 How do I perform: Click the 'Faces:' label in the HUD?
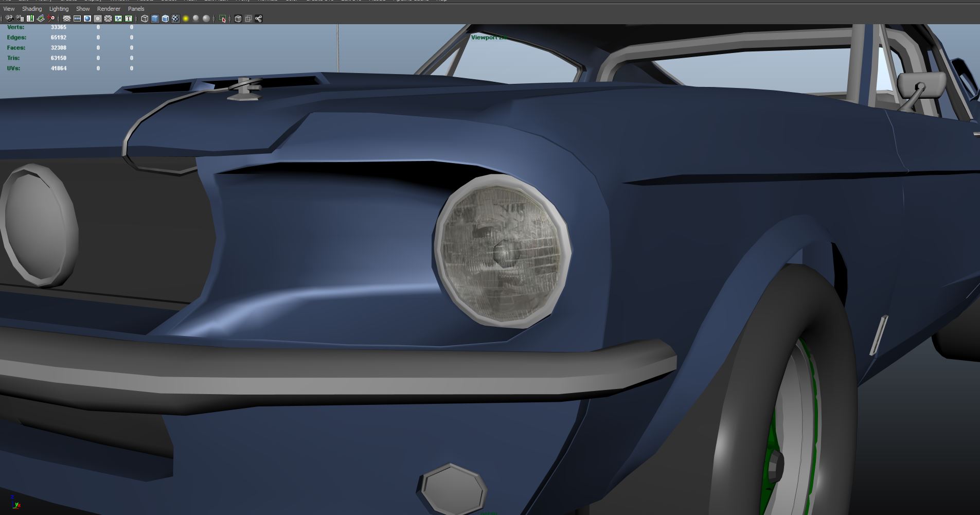click(16, 48)
